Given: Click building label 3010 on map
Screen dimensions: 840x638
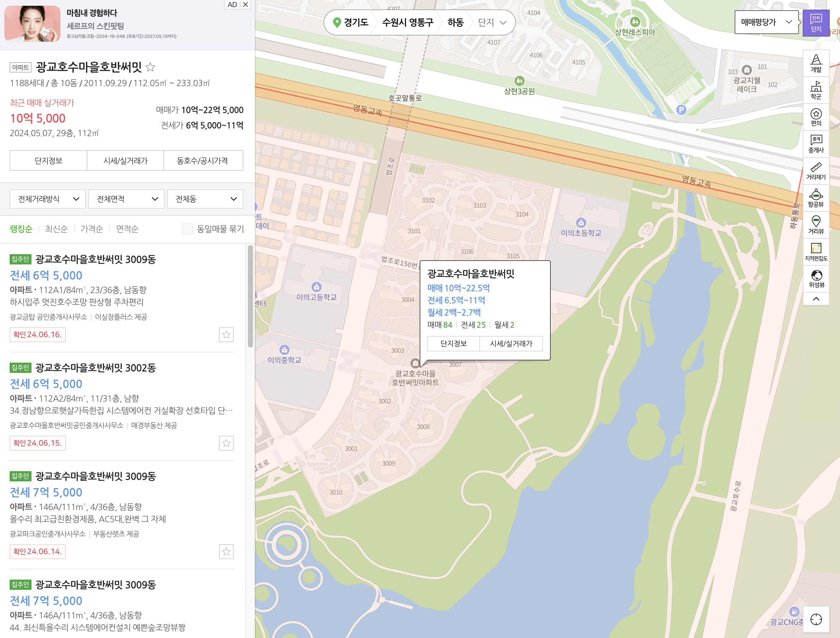Looking at the screenshot, I should pyautogui.click(x=336, y=493).
